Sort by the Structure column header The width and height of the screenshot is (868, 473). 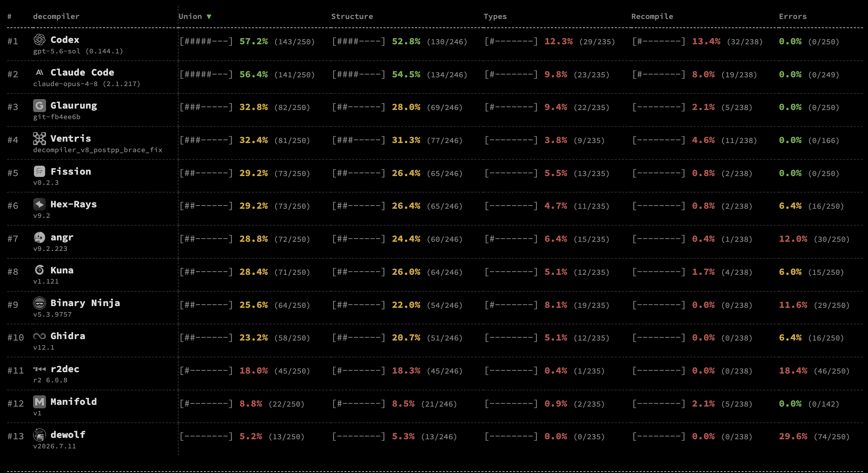click(x=352, y=17)
